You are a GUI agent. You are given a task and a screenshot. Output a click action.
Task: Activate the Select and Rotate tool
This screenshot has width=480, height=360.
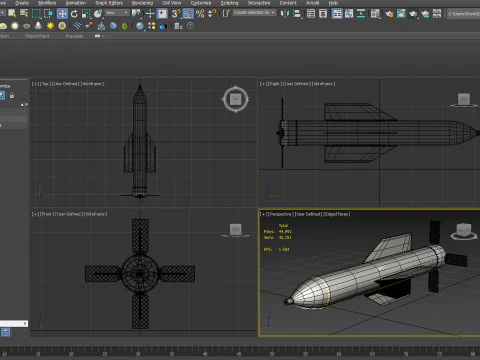74,14
